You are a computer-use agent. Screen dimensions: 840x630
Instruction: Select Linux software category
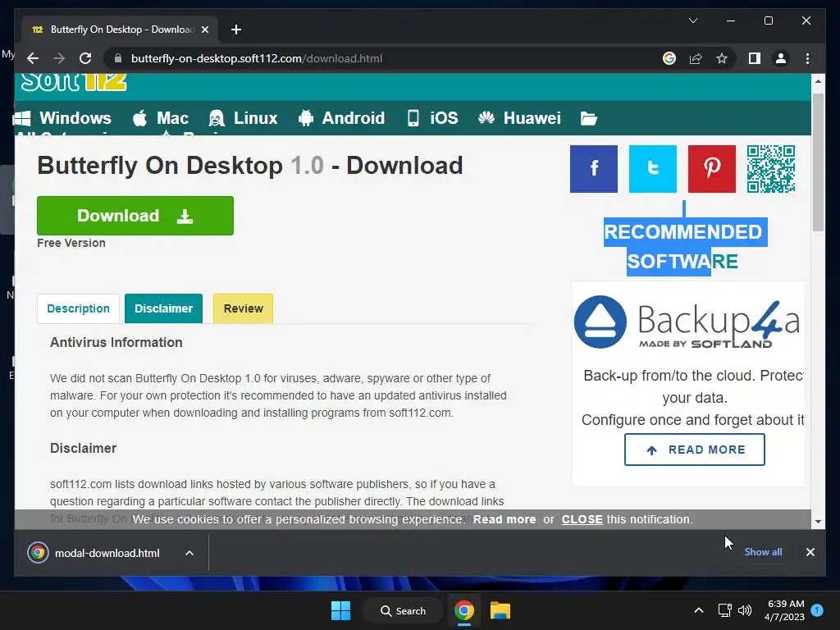tap(243, 118)
